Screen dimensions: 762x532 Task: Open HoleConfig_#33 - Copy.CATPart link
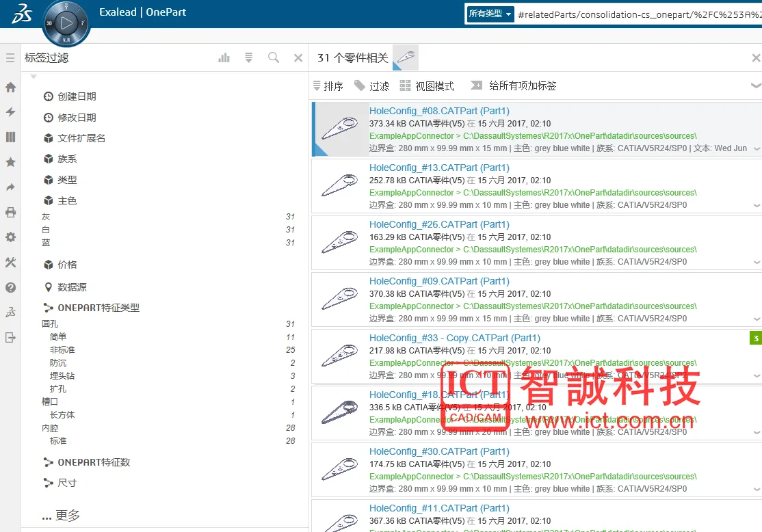pyautogui.click(x=455, y=338)
